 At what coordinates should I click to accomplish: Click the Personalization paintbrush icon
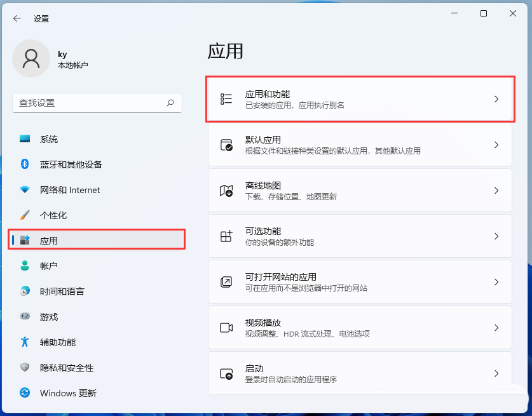[25, 215]
